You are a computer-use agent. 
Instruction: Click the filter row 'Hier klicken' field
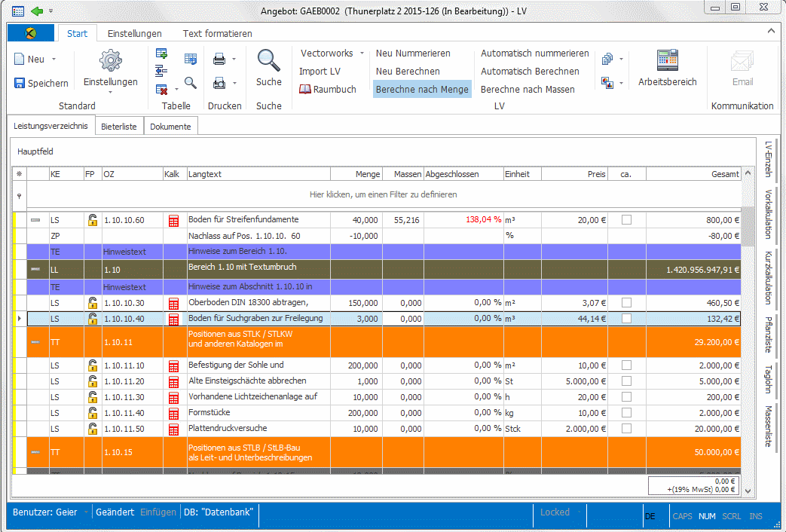[384, 194]
